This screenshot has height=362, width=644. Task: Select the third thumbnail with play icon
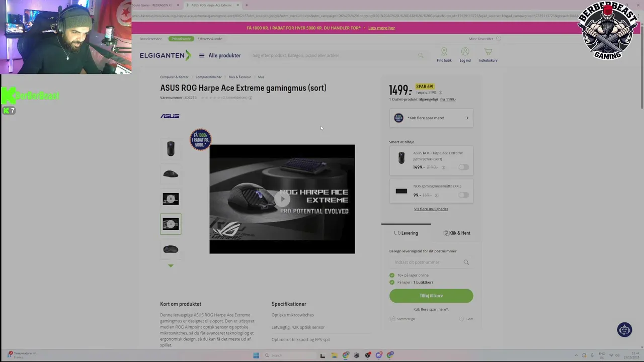click(171, 199)
